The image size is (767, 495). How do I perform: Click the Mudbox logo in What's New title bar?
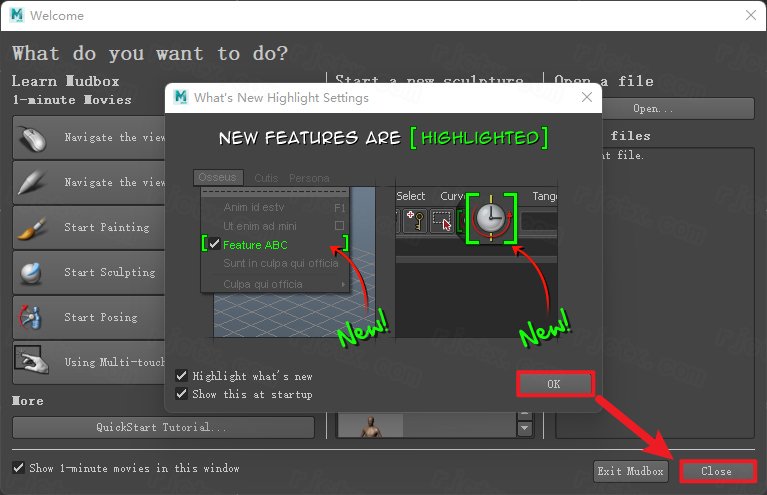click(x=181, y=97)
